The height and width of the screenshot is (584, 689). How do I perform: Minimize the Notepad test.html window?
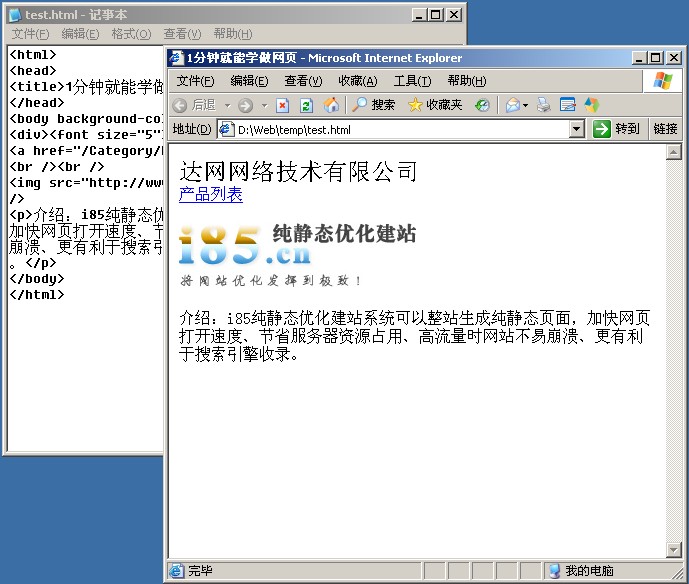point(419,15)
